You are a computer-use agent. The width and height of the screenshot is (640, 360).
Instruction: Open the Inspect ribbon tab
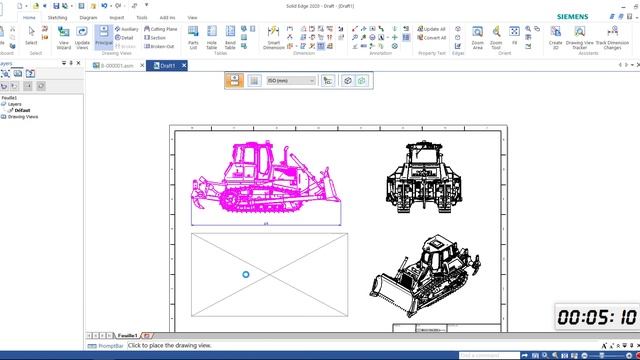116,18
